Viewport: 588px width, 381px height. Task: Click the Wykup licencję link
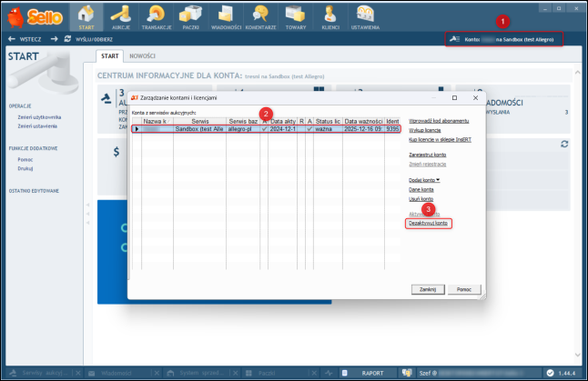[424, 130]
